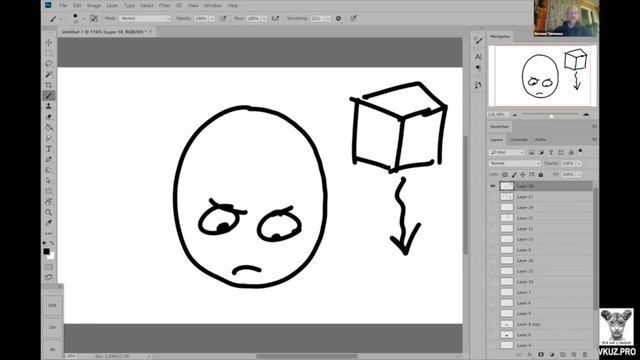Toggle the layer filter on/off switch dot
This screenshot has height=360, width=640.
(x=580, y=151)
